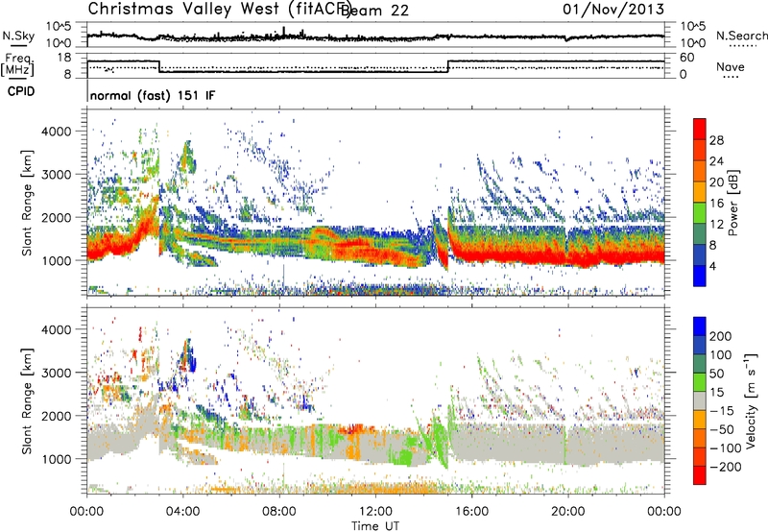The image size is (768, 532).
Task: Click '4000' tick on power panel
Action: point(57,132)
